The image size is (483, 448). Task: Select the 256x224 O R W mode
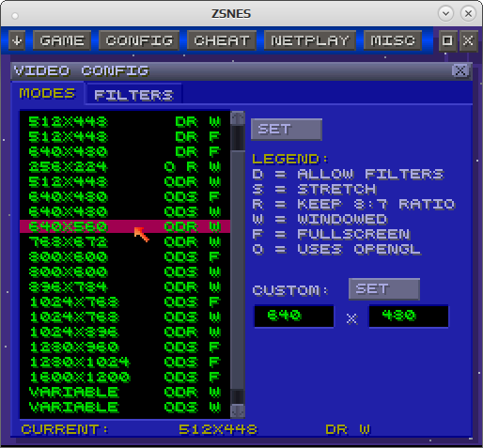click(125, 166)
